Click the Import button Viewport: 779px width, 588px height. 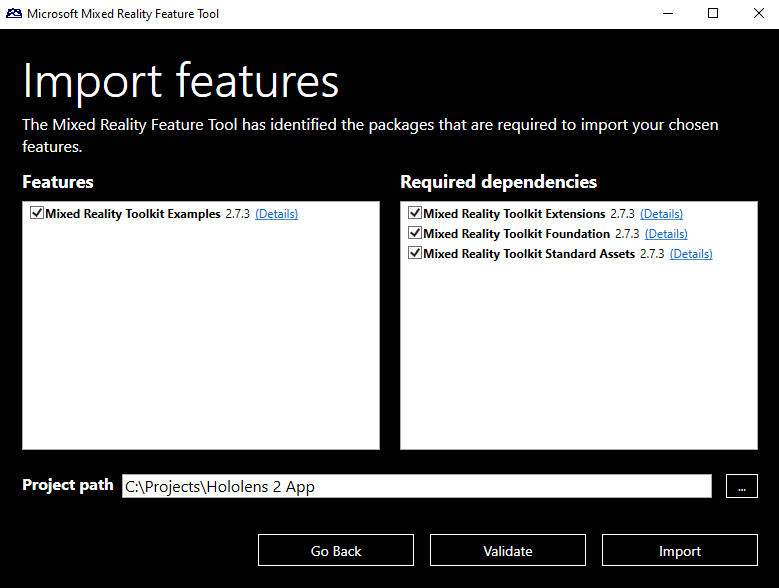[680, 550]
